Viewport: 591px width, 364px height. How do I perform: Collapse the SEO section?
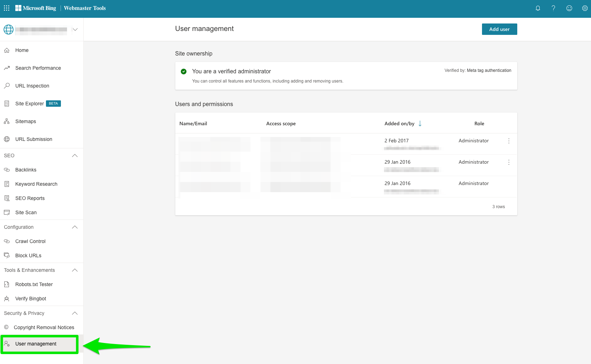[74, 155]
